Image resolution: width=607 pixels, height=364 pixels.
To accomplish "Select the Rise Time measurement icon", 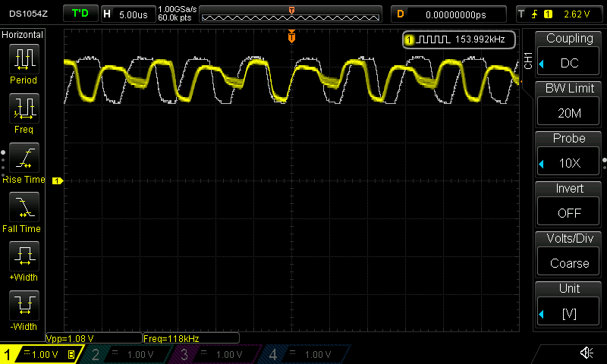I will pyautogui.click(x=24, y=158).
